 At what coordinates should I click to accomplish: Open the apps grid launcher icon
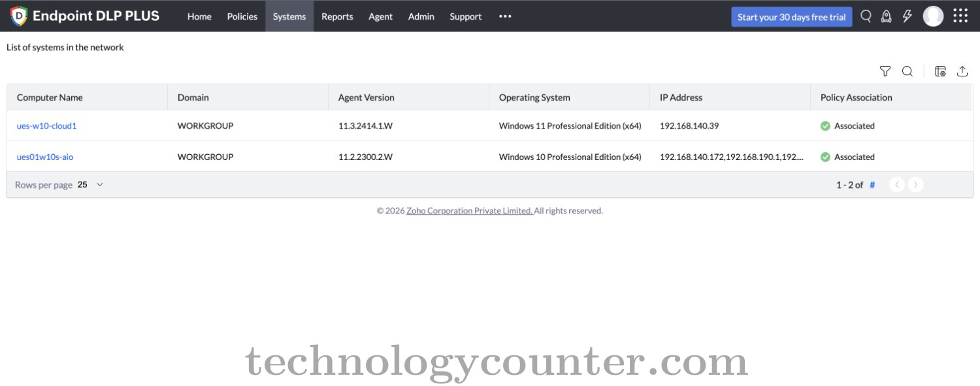tap(960, 16)
